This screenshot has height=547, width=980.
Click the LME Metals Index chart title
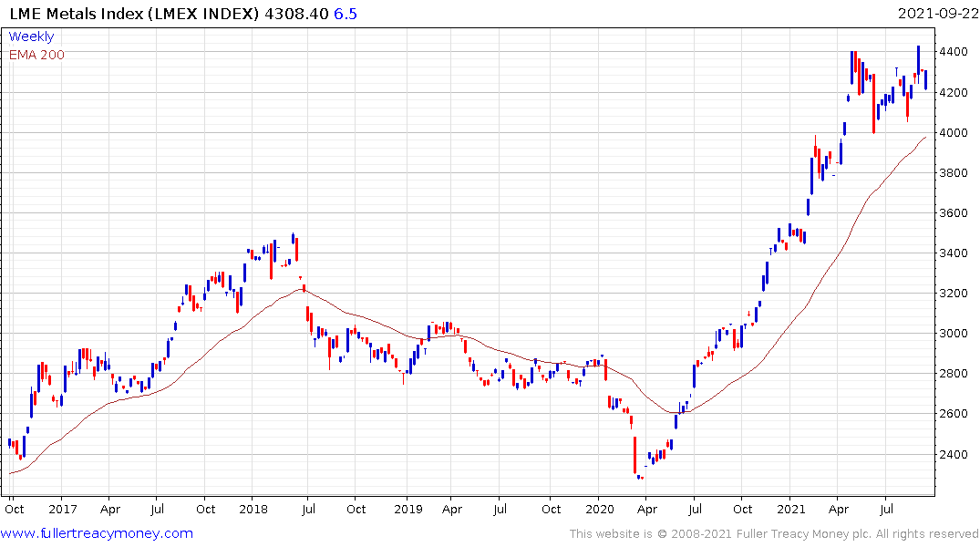tap(134, 14)
